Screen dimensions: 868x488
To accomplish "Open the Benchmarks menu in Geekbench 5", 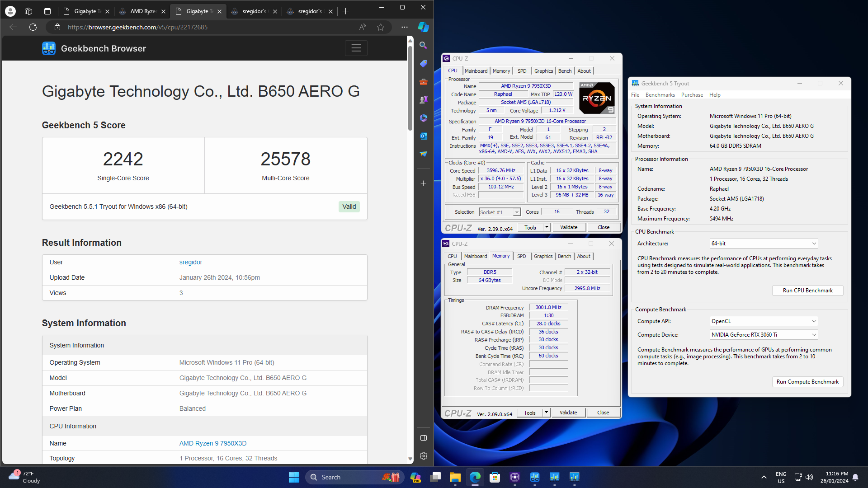I will [660, 95].
